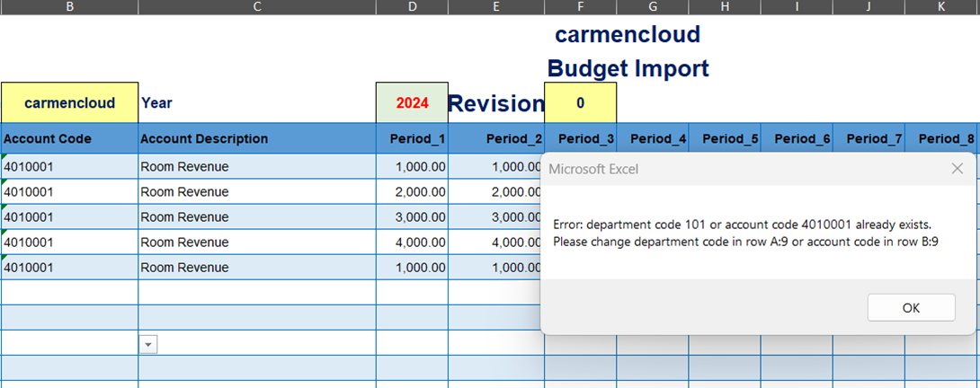980x388 pixels.
Task: Select the column B header
Action: click(x=69, y=7)
